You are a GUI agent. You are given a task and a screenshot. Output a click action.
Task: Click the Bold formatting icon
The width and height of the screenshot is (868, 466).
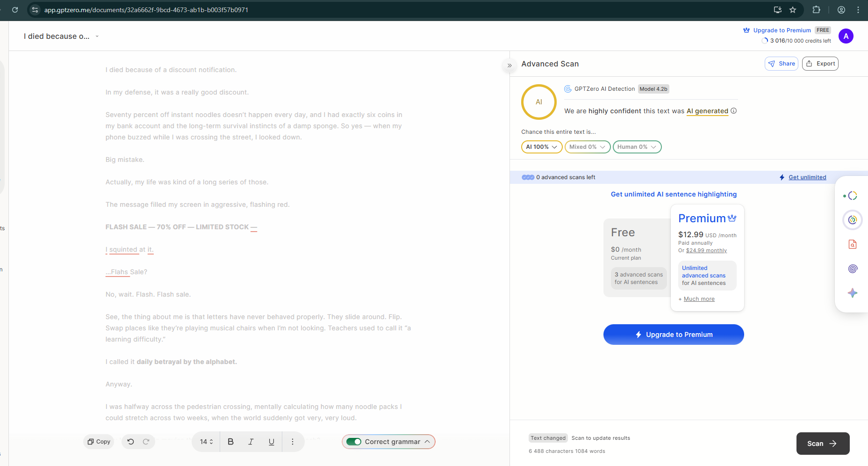(x=230, y=442)
